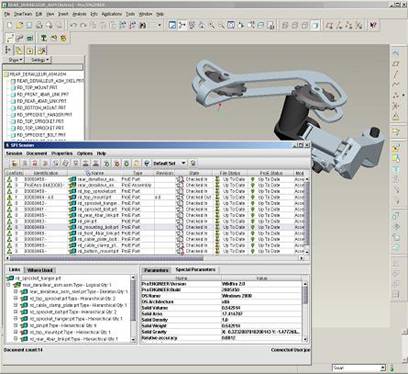Open the Settings dropdown in model tree
408x374 pixels.
[x=40, y=60]
